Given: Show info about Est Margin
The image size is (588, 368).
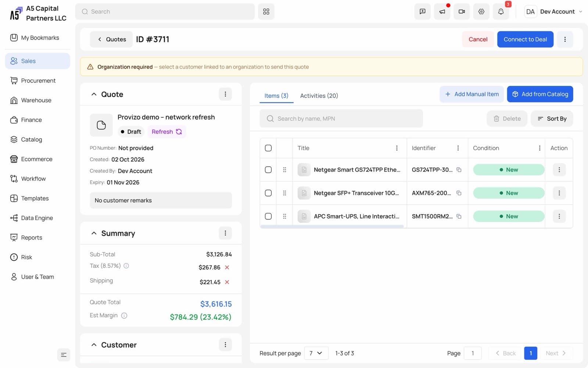Looking at the screenshot, I should (x=124, y=315).
